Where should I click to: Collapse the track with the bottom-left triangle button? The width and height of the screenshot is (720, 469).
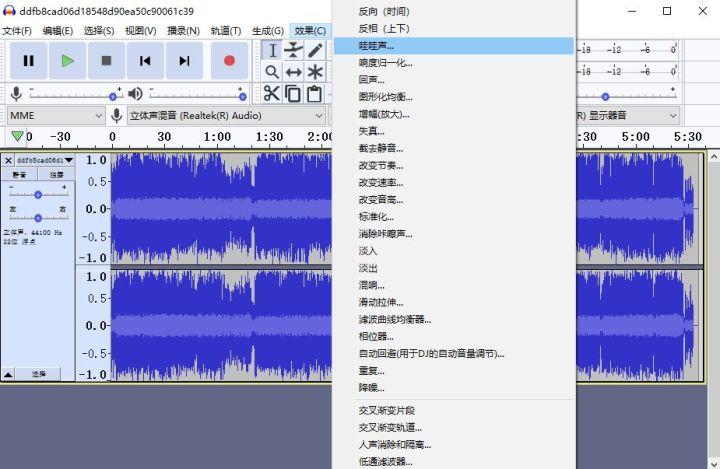tap(9, 373)
